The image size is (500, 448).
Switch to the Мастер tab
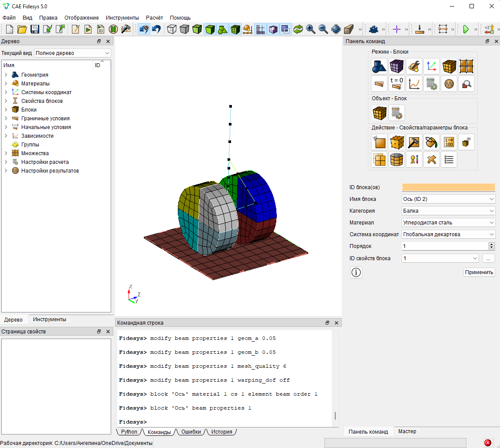(x=407, y=431)
